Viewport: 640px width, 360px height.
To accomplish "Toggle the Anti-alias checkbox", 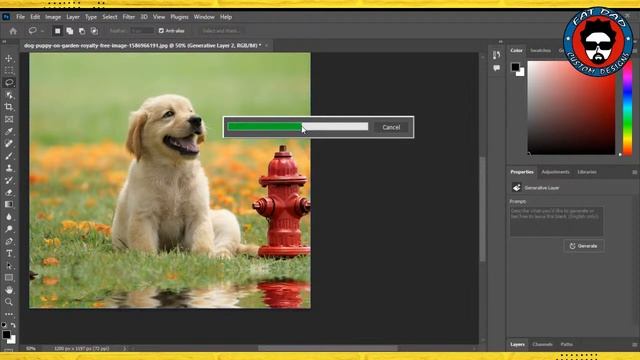I will [161, 31].
